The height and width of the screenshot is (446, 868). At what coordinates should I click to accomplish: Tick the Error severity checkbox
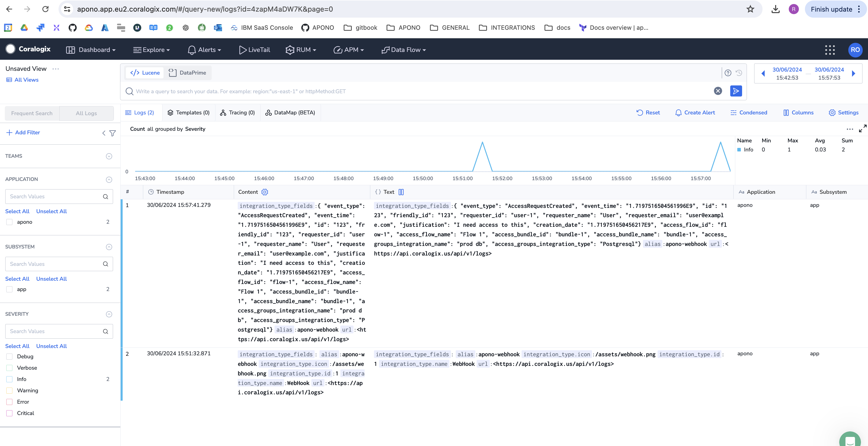[9, 402]
